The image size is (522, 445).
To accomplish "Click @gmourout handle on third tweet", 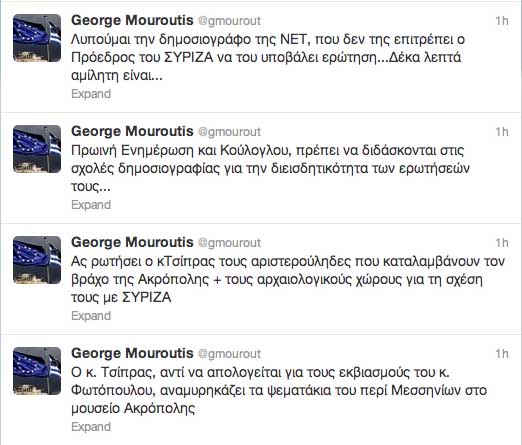I will (x=229, y=243).
